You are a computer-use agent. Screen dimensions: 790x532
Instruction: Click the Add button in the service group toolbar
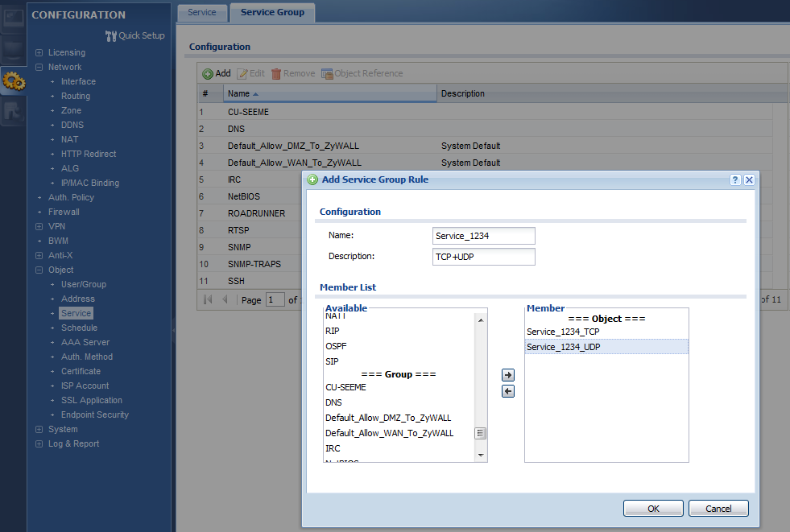(x=217, y=73)
